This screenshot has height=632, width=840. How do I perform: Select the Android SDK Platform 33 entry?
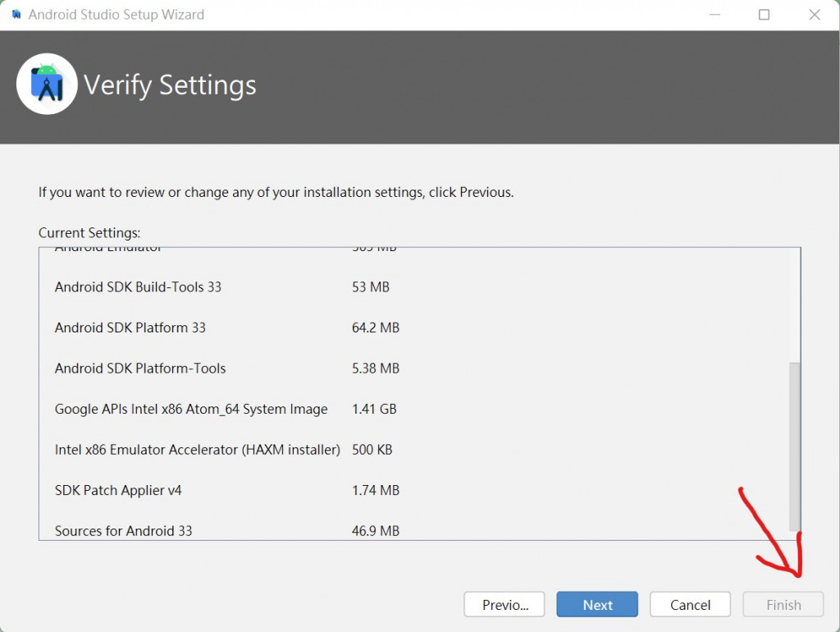click(130, 327)
